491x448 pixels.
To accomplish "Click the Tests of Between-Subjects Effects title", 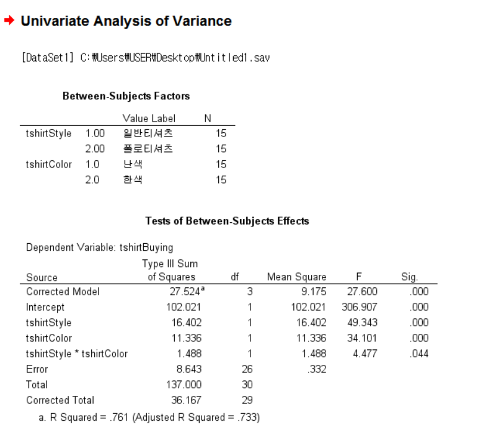I will click(227, 221).
